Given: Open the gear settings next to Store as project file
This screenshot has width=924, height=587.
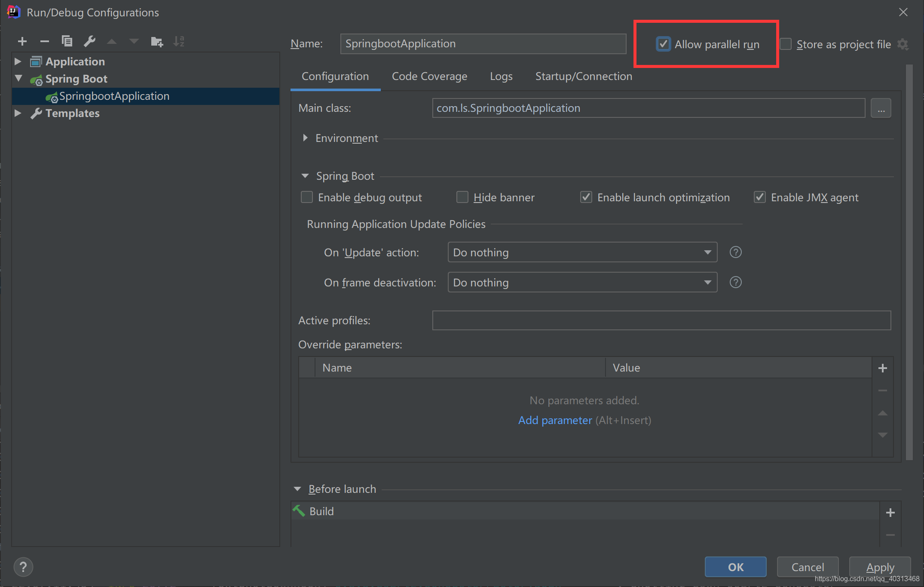Looking at the screenshot, I should point(903,44).
